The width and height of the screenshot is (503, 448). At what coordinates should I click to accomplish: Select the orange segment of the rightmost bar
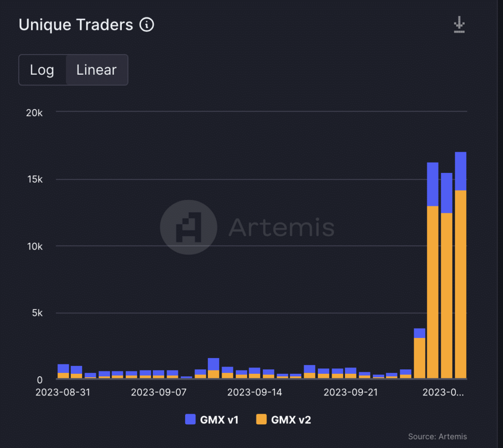[460, 284]
